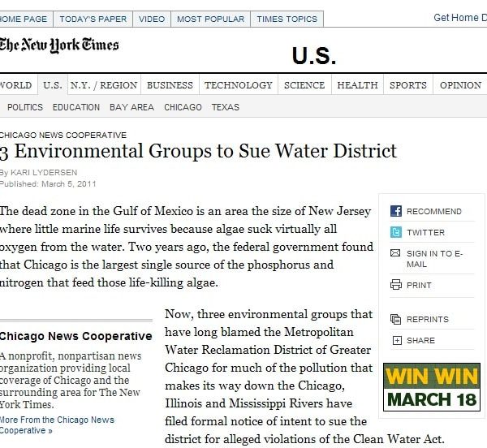Click the Print label
The image size is (487, 448).
point(419,285)
